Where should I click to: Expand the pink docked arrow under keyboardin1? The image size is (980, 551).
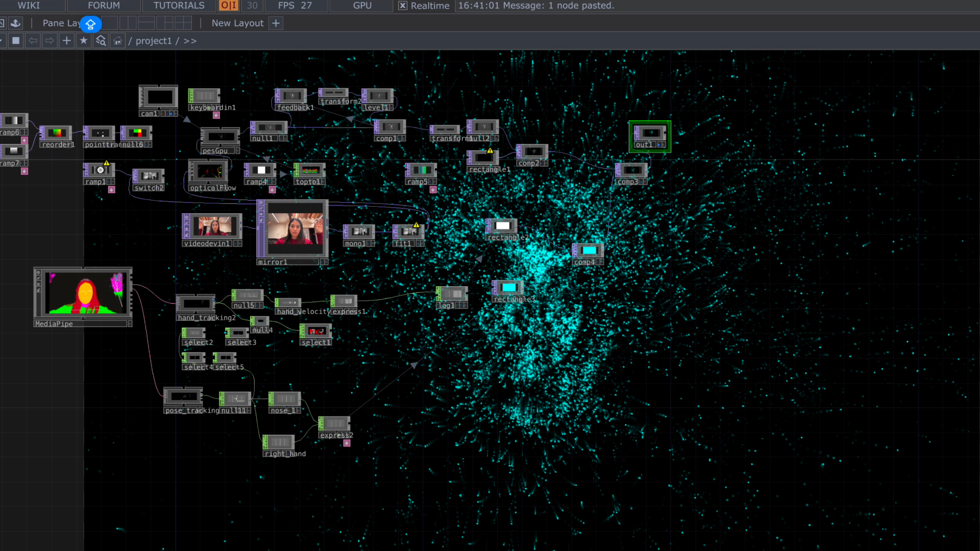click(216, 116)
